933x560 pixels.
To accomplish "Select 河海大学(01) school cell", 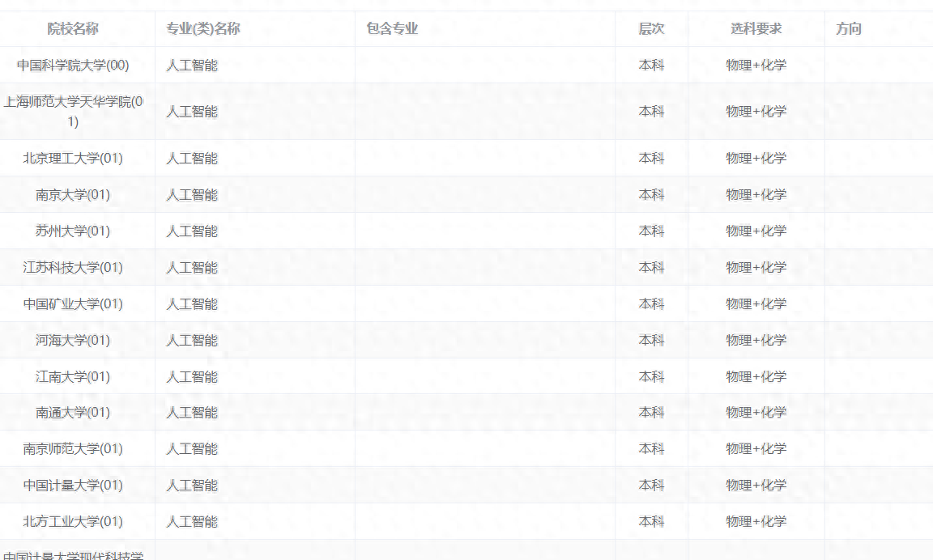I will pos(73,341).
